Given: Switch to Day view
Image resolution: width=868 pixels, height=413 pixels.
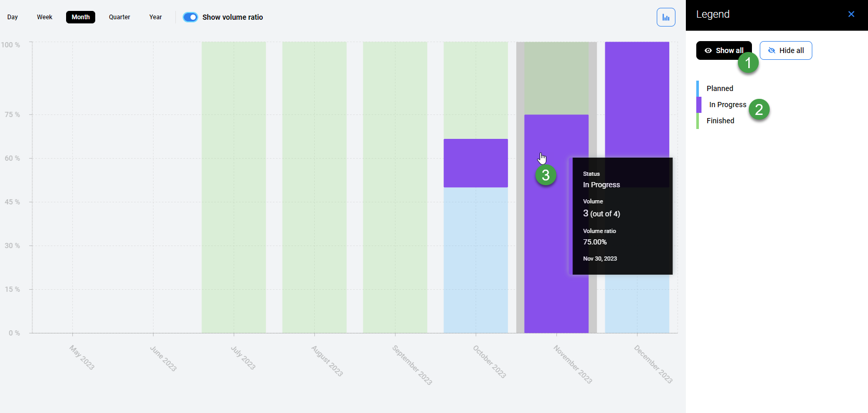Looking at the screenshot, I should 12,17.
